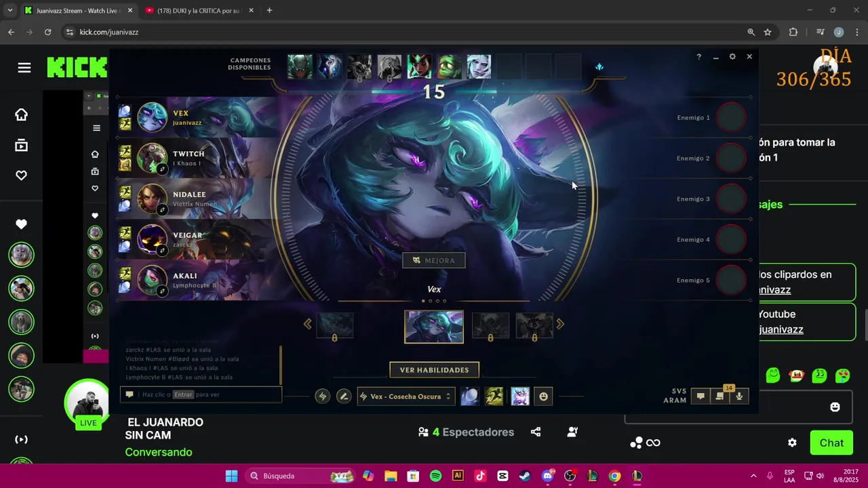Image resolution: width=868 pixels, height=488 pixels.
Task: Click the address bar URL
Action: point(109,32)
